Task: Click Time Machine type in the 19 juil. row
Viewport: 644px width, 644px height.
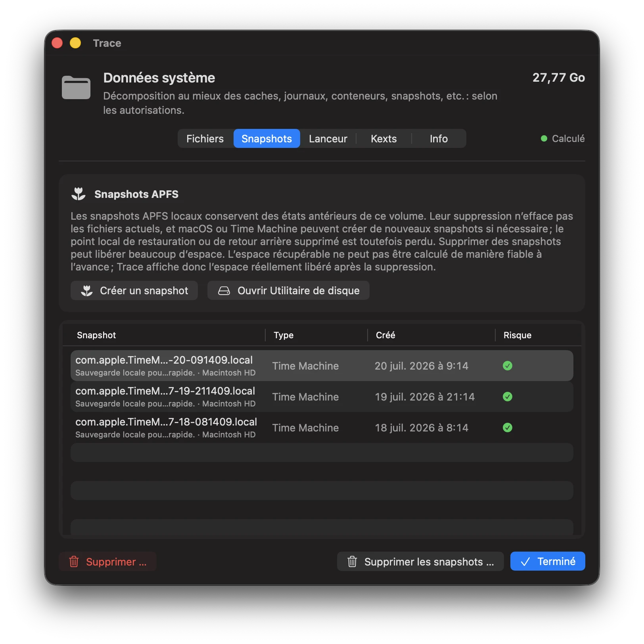Action: click(x=305, y=397)
